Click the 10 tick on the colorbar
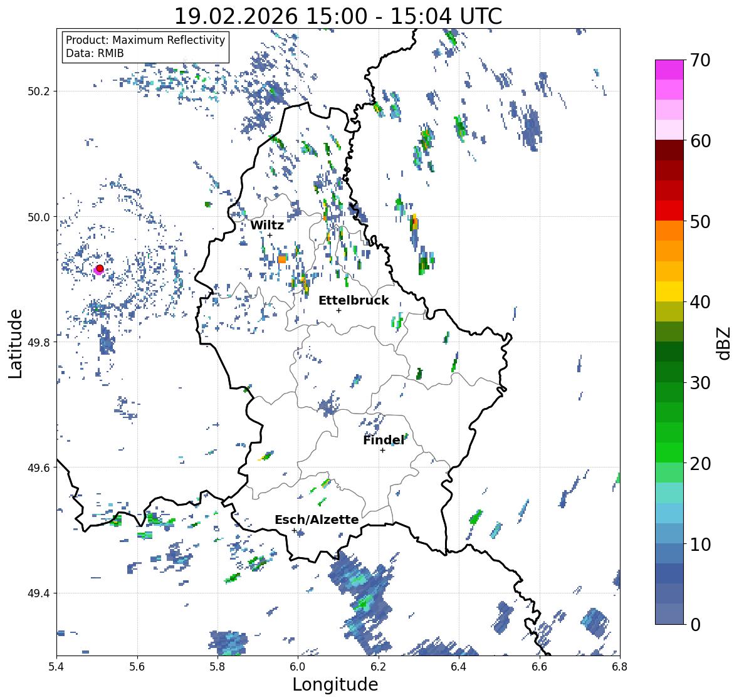 (x=700, y=544)
